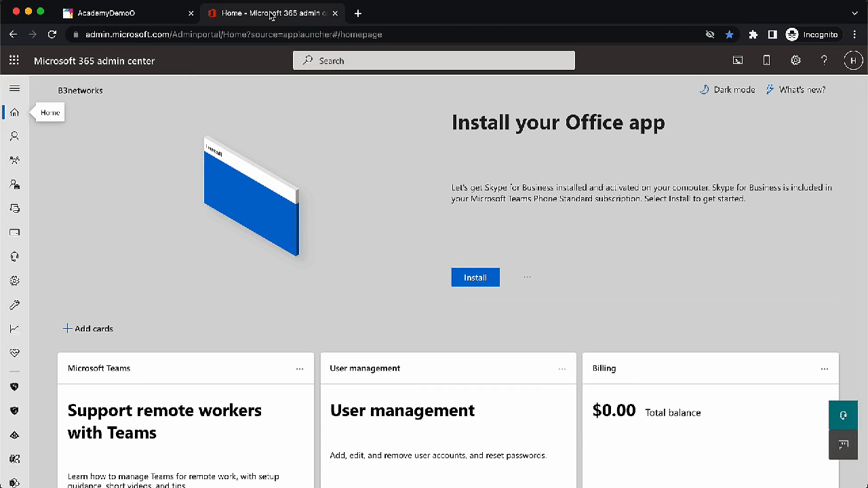Open Resources icon in the sidebar

(14, 209)
